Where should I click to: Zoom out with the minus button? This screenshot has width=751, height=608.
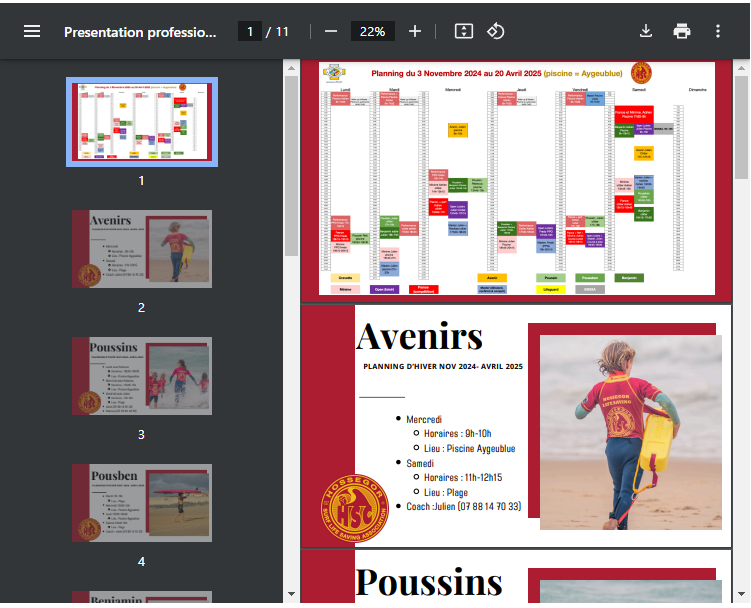(x=330, y=32)
